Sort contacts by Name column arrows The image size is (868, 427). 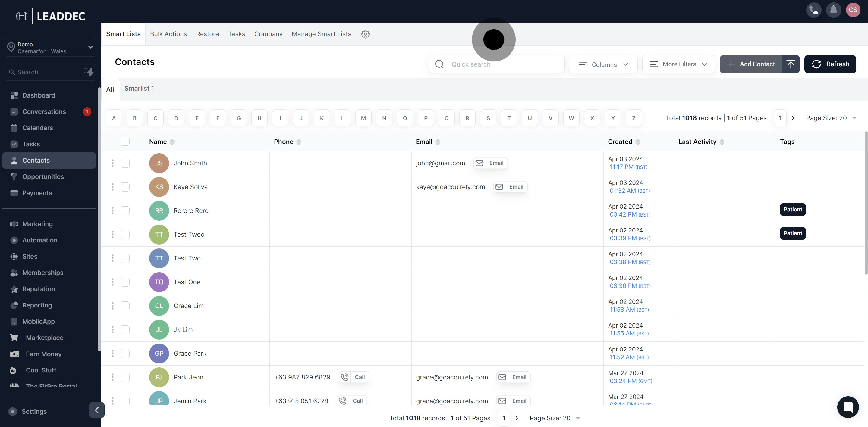pyautogui.click(x=172, y=142)
